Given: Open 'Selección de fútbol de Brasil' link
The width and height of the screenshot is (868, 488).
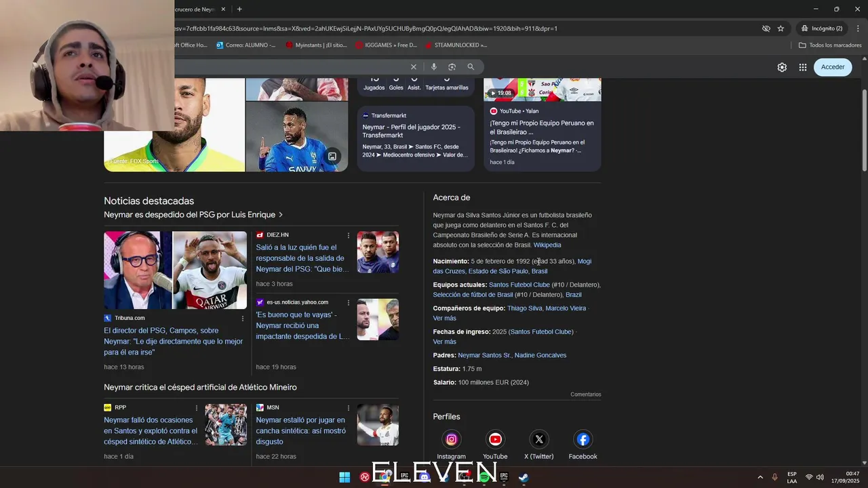Looking at the screenshot, I should coord(473,295).
